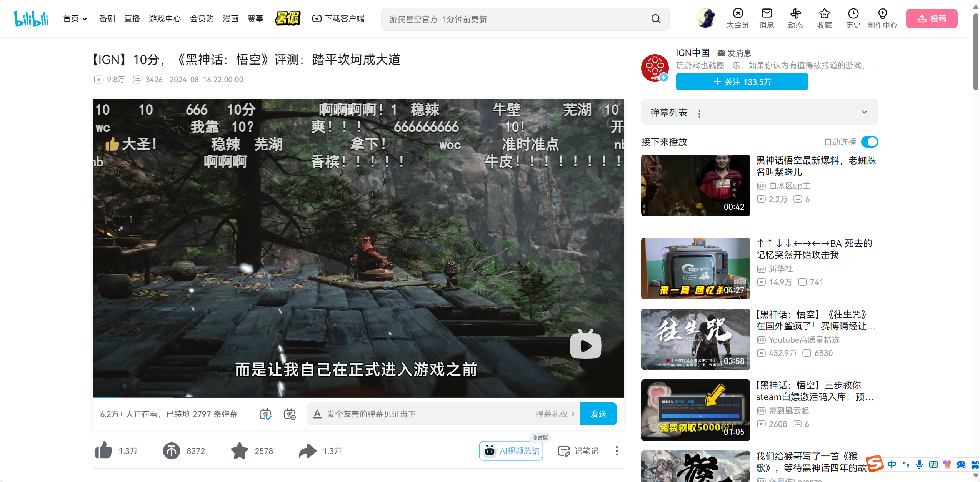
Task: Open 历史 history icon
Action: point(853,18)
